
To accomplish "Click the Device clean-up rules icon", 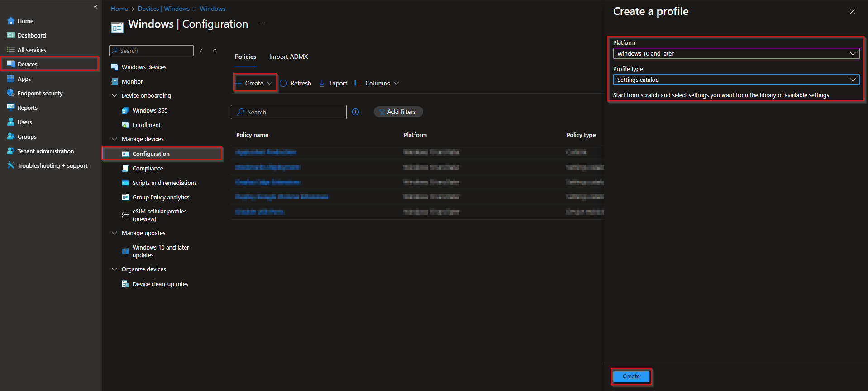I will [125, 284].
